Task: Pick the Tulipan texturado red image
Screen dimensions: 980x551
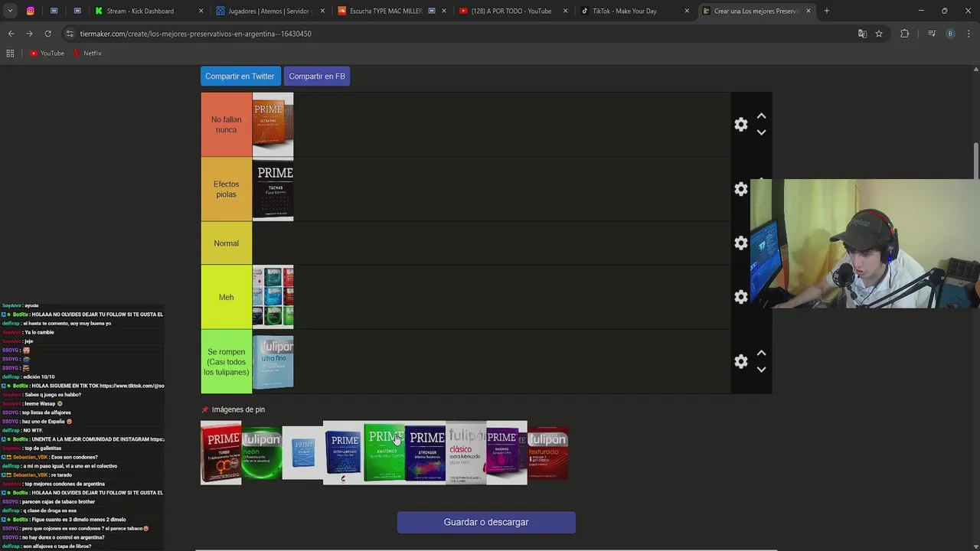Action: point(547,452)
